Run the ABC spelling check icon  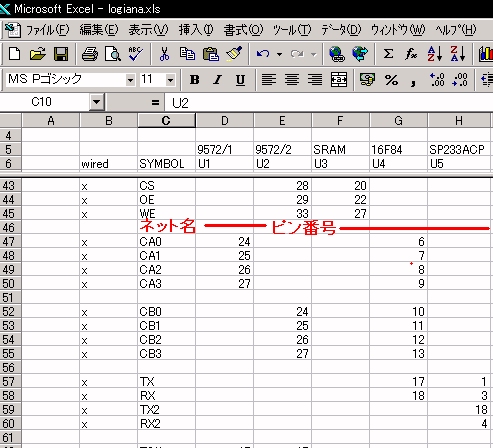(136, 53)
